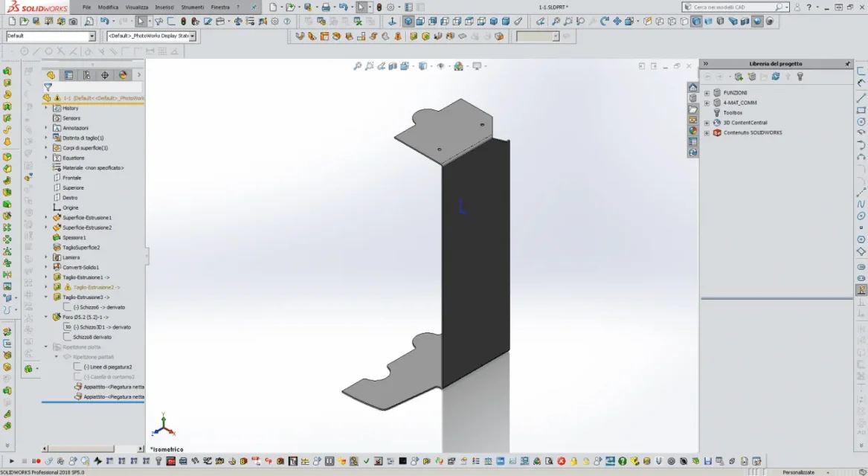The width and height of the screenshot is (868, 476).
Task: Expand the Superficie-Estrusione1 feature node
Action: [47, 217]
